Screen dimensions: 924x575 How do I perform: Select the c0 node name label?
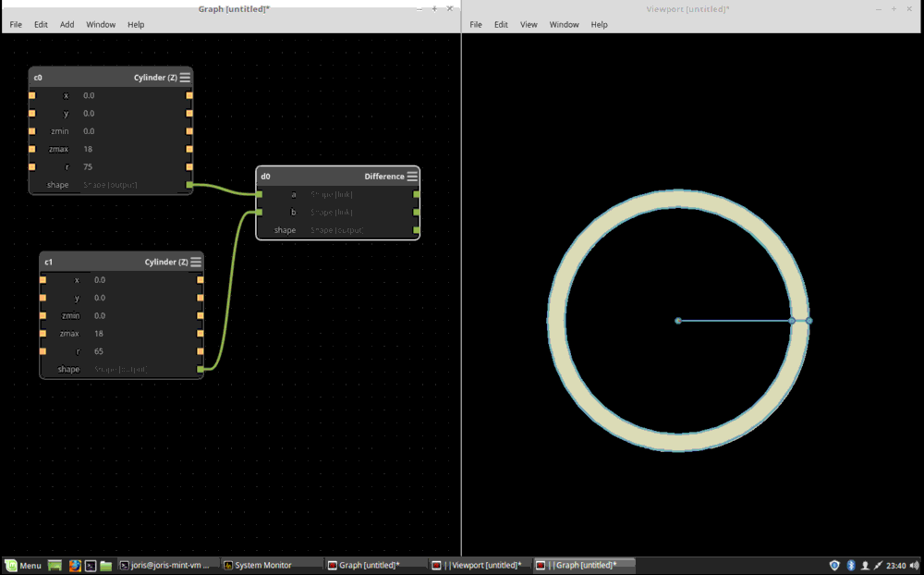click(38, 78)
